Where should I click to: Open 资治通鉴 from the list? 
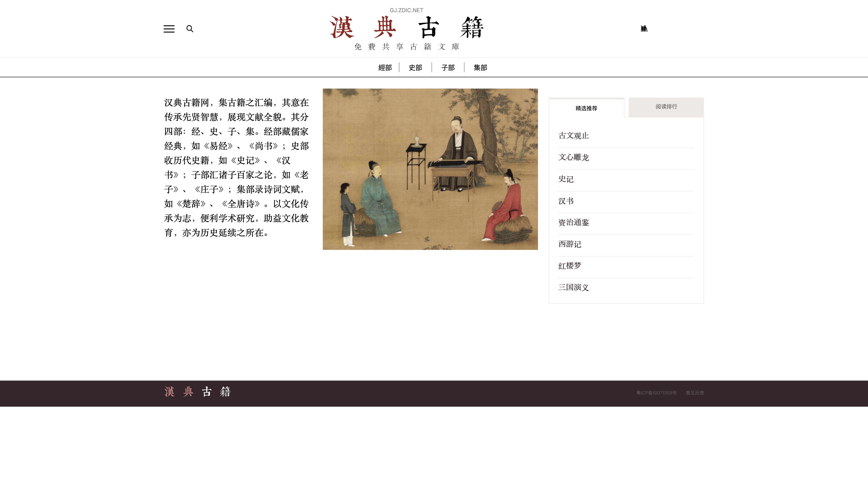click(573, 223)
